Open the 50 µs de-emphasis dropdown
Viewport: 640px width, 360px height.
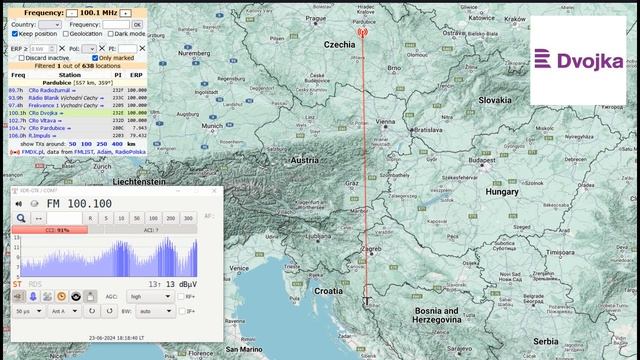pos(28,311)
